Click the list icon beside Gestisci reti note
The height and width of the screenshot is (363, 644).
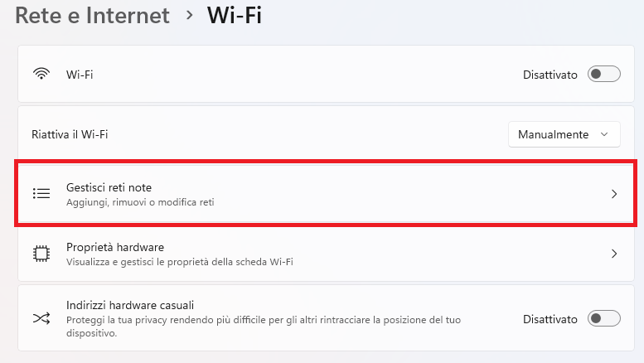41,193
